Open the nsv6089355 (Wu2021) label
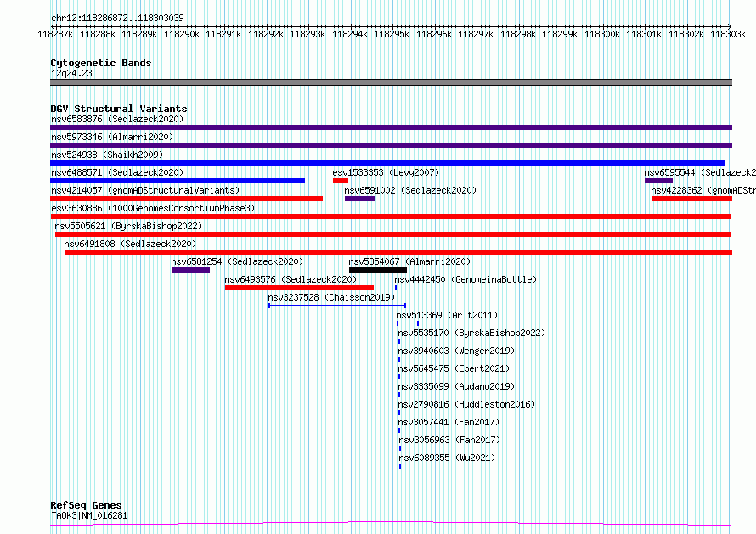Screen dimensions: 756x534 click(x=447, y=458)
